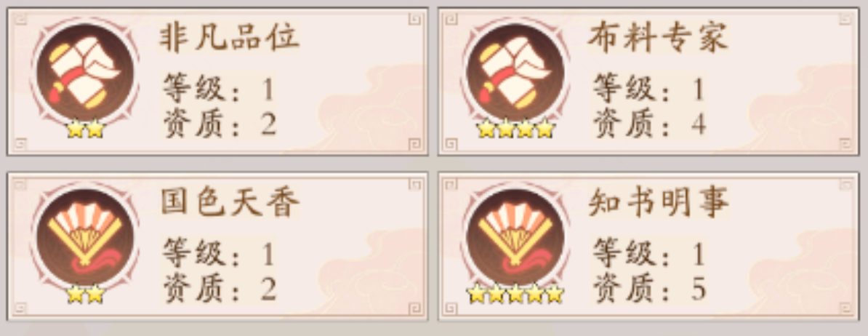Click 等级: 1 in the 知书明事 card
Viewport: 868px width, 336px height.
(648, 255)
